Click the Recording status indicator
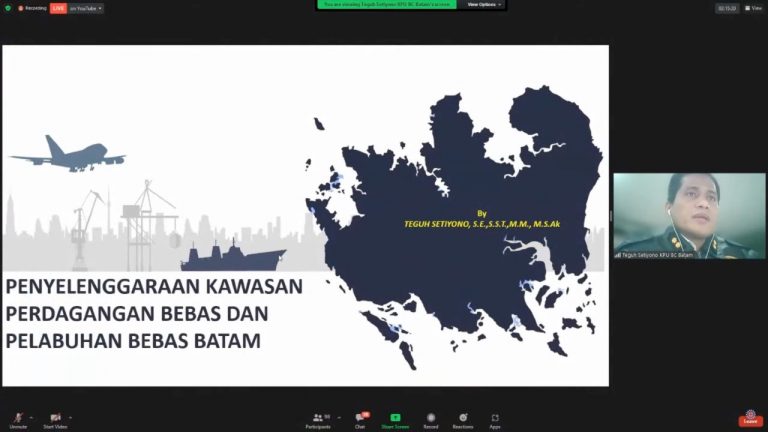This screenshot has height=432, width=768. (x=33, y=8)
